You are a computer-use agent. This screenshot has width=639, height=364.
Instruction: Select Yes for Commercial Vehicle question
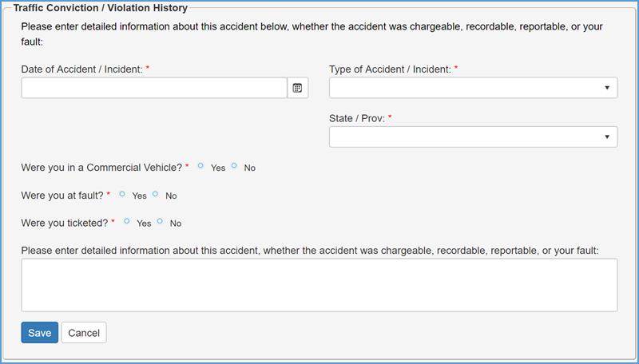(201, 166)
